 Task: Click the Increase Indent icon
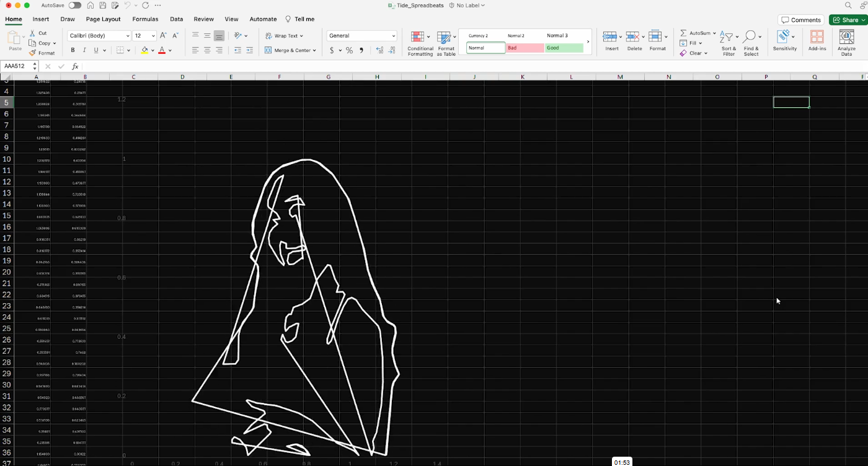pos(249,50)
